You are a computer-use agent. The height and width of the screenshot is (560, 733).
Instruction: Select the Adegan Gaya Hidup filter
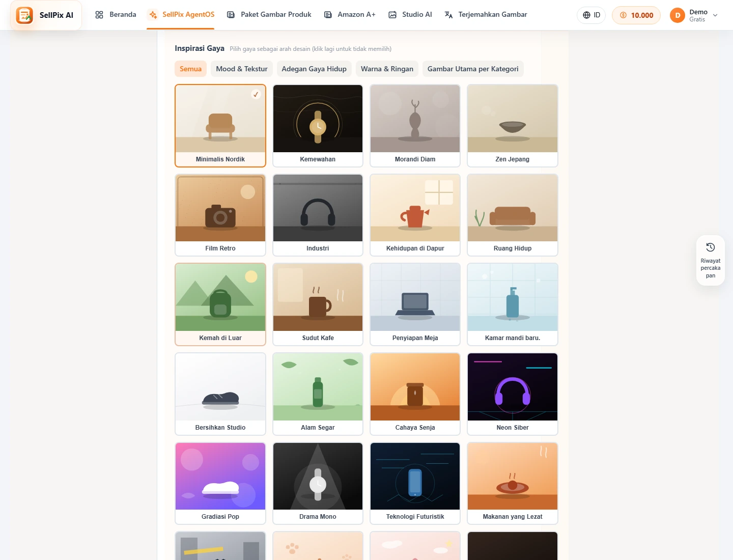(314, 69)
